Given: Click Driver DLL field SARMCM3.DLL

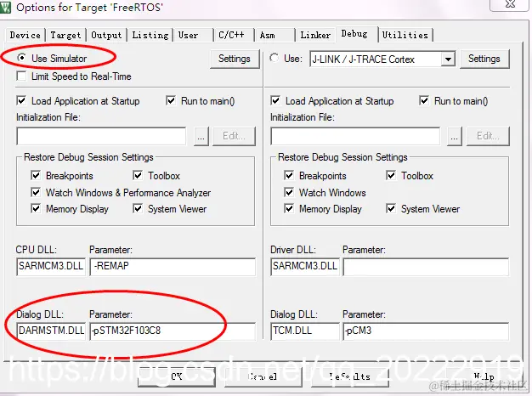Looking at the screenshot, I should click(305, 266).
